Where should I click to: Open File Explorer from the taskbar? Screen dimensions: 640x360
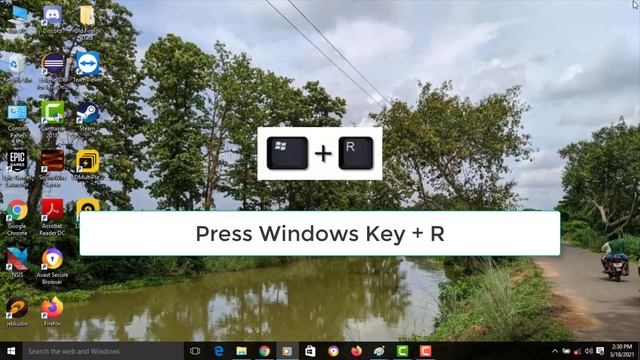(x=242, y=351)
